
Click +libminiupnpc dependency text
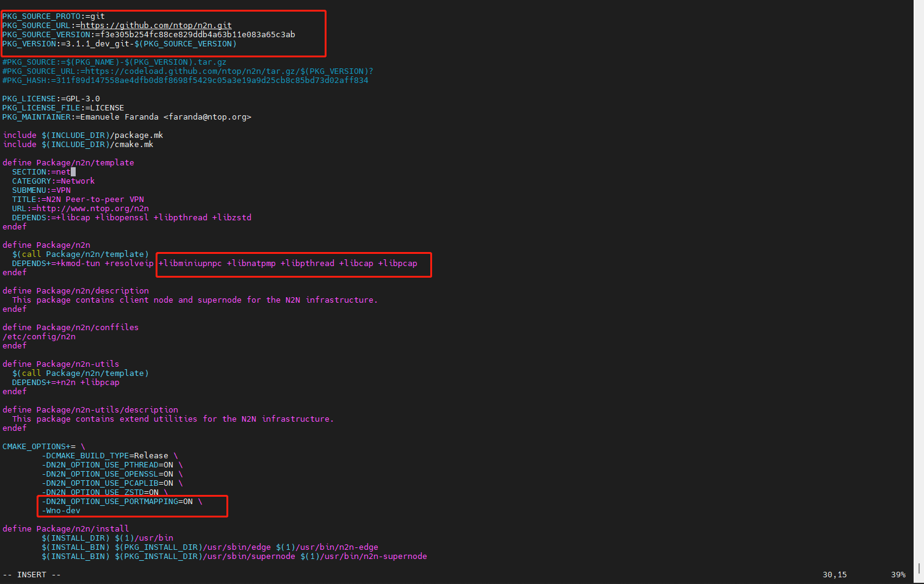190,264
